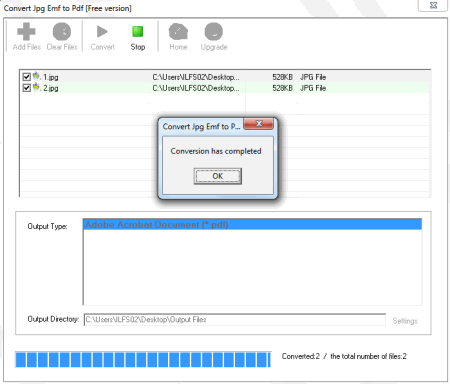Screen dimensions: 450x384
Task: Uncheck the 2.jpg file checkbox
Action: coord(27,88)
